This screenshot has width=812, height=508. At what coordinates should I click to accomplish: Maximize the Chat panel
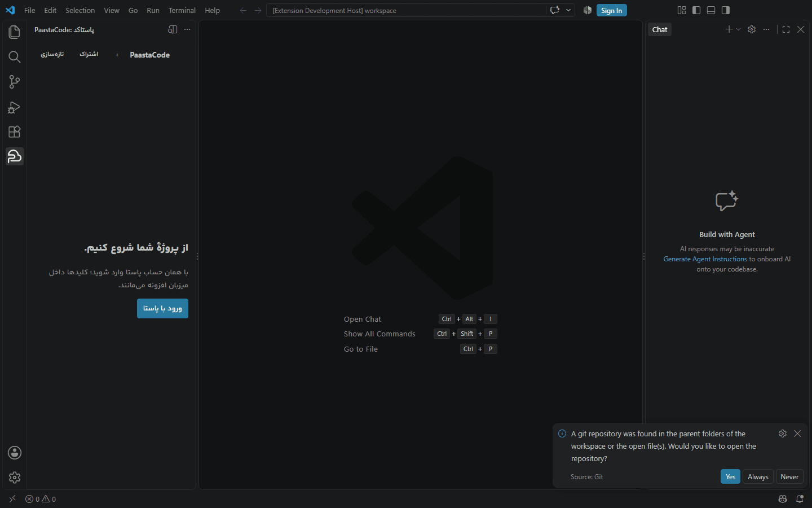point(786,29)
